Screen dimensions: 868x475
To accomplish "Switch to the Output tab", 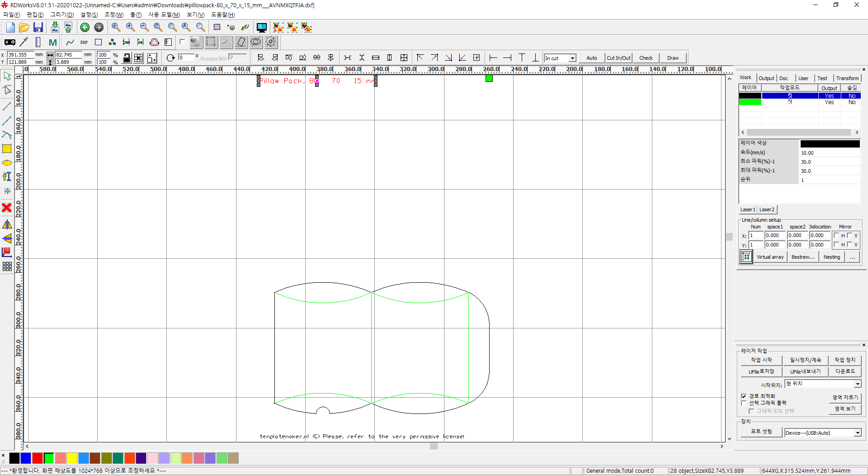I will (766, 78).
